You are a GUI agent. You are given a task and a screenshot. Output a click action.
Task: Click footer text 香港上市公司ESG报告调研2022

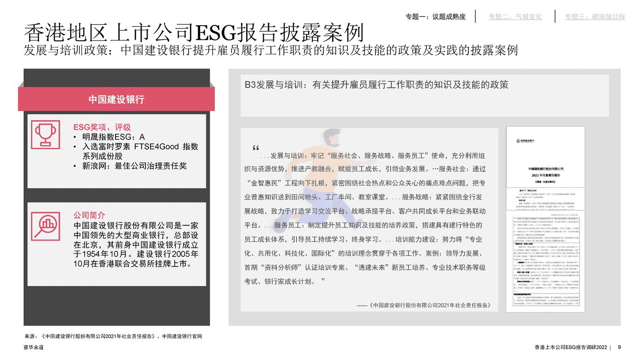[x=571, y=347]
